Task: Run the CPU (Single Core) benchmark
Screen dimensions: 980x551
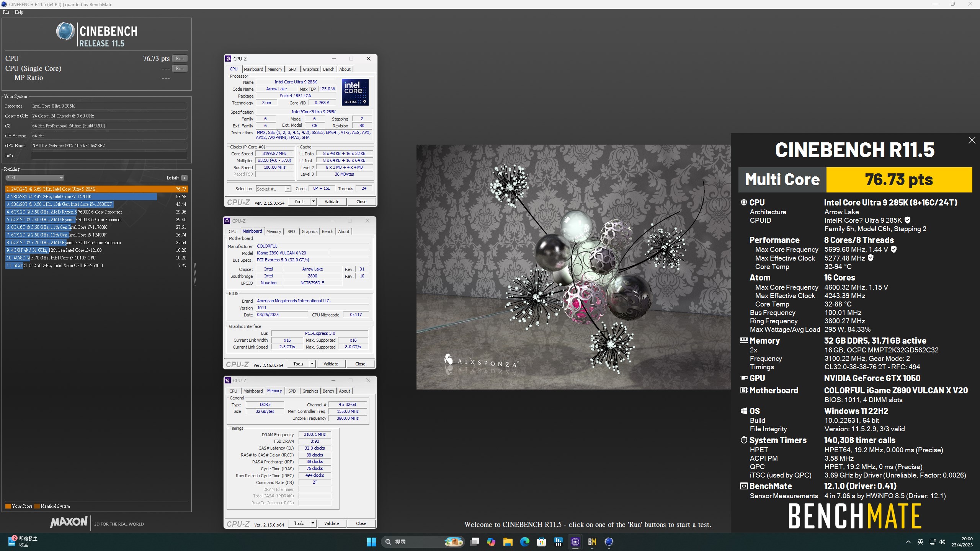Action: pyautogui.click(x=180, y=68)
